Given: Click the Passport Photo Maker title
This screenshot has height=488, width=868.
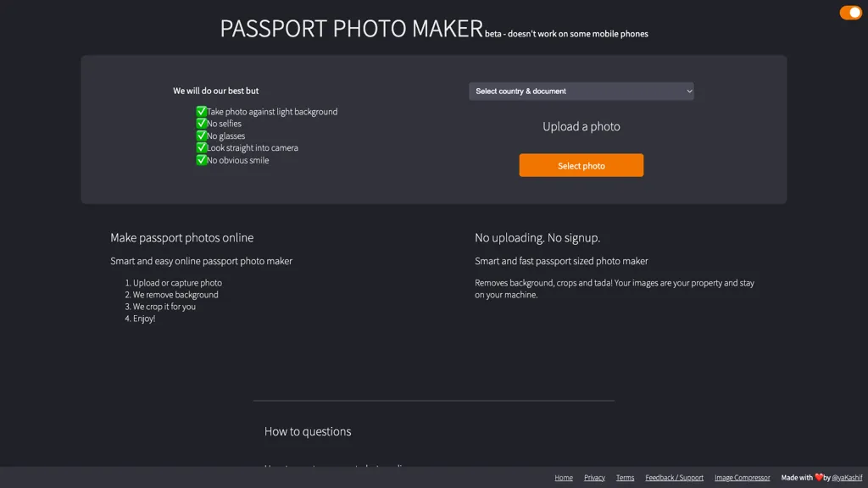Looking at the screenshot, I should click(351, 29).
